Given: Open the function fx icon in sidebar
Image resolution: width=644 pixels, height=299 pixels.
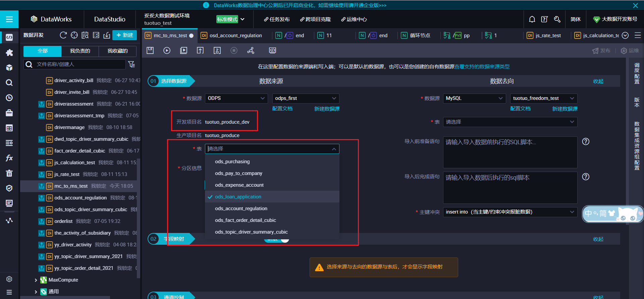Looking at the screenshot, I should coord(9,158).
